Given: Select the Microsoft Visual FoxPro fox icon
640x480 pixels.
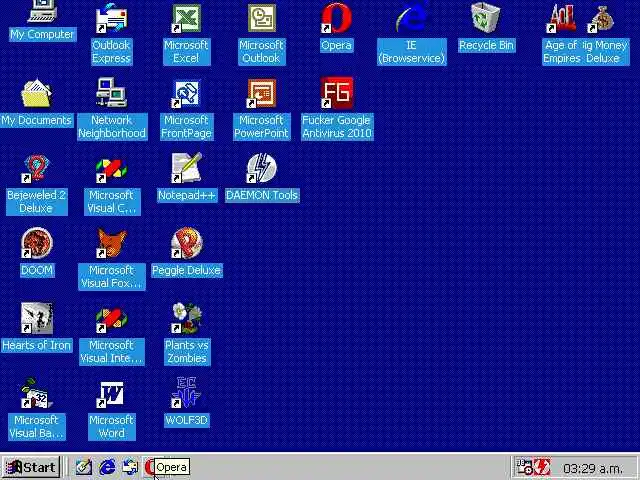Looking at the screenshot, I should point(111,243).
